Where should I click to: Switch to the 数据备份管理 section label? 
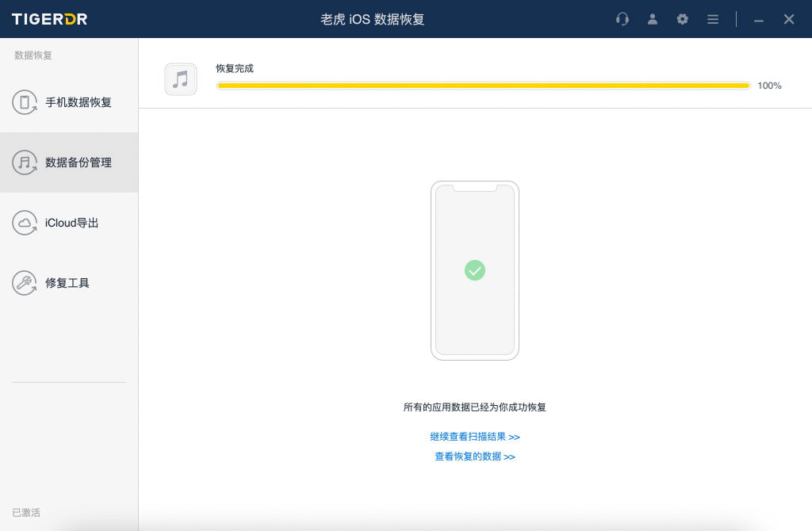79,162
